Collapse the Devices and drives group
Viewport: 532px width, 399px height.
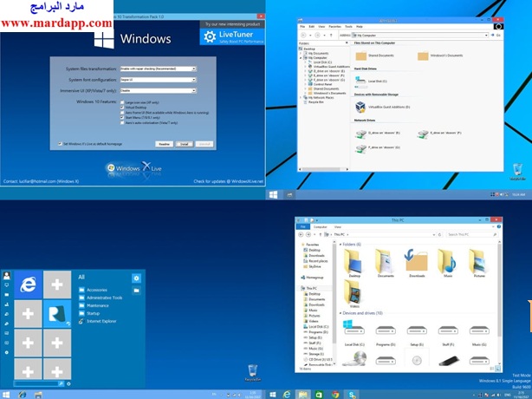pos(340,313)
